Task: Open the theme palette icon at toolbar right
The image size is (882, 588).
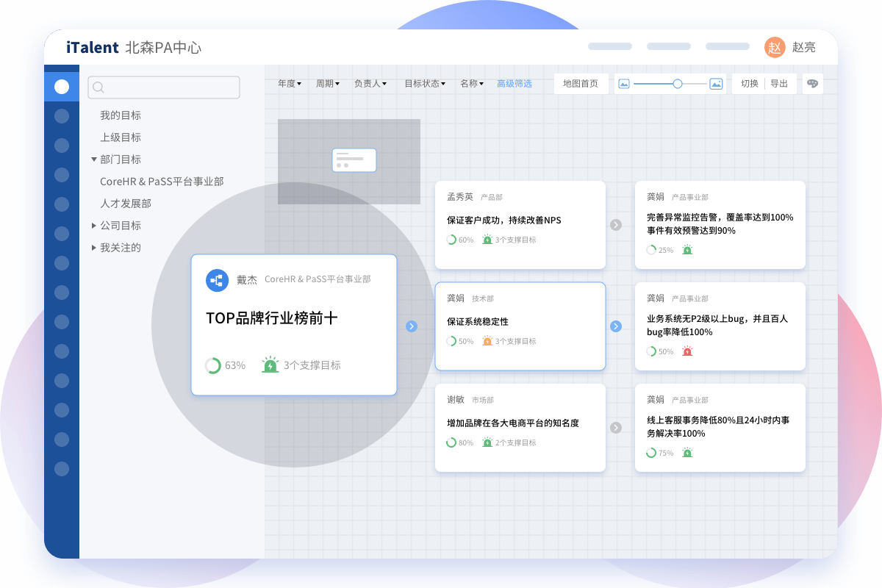Action: click(811, 84)
